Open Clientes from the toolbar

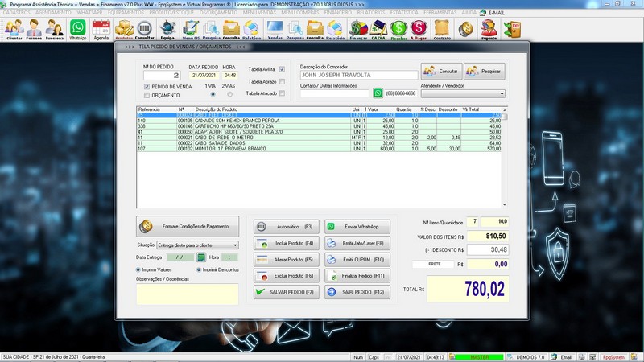click(x=14, y=30)
